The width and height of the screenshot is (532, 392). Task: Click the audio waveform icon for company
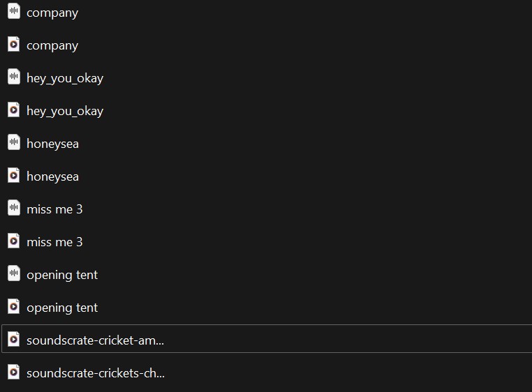click(13, 12)
